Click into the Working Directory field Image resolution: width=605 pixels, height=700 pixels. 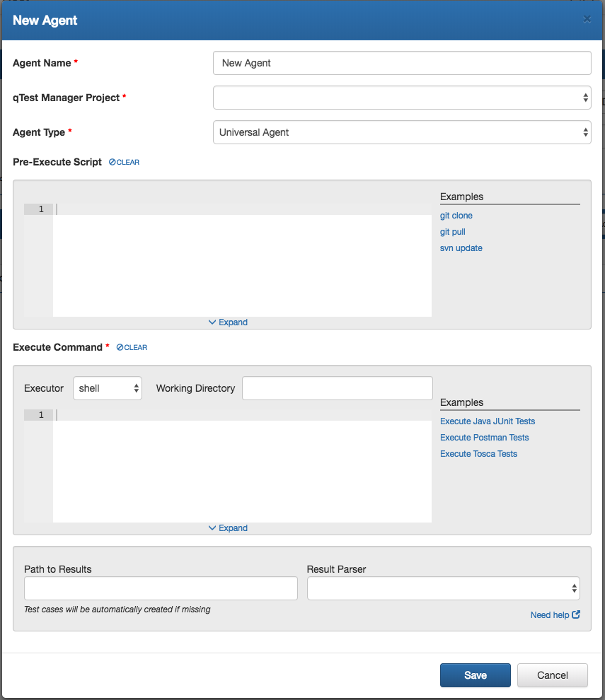click(x=337, y=388)
